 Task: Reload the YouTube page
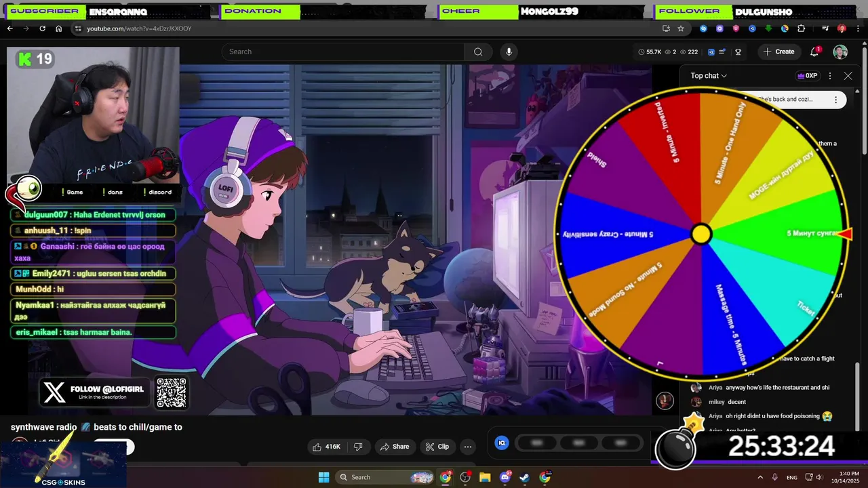tap(42, 28)
